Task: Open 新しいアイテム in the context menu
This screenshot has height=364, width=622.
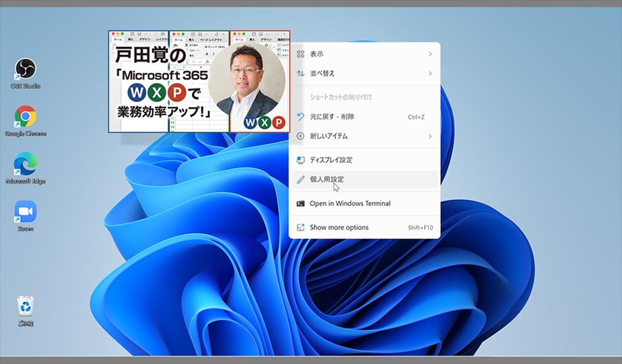Action: pyautogui.click(x=364, y=136)
